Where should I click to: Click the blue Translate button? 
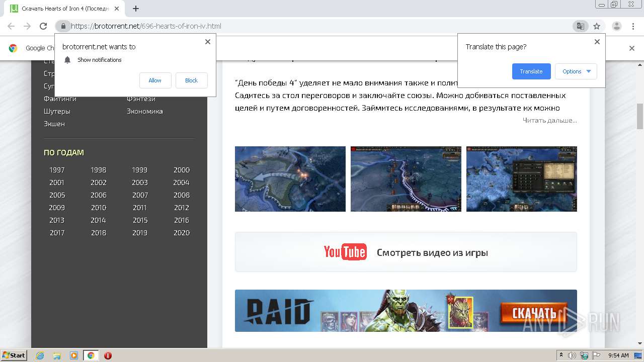pos(531,71)
